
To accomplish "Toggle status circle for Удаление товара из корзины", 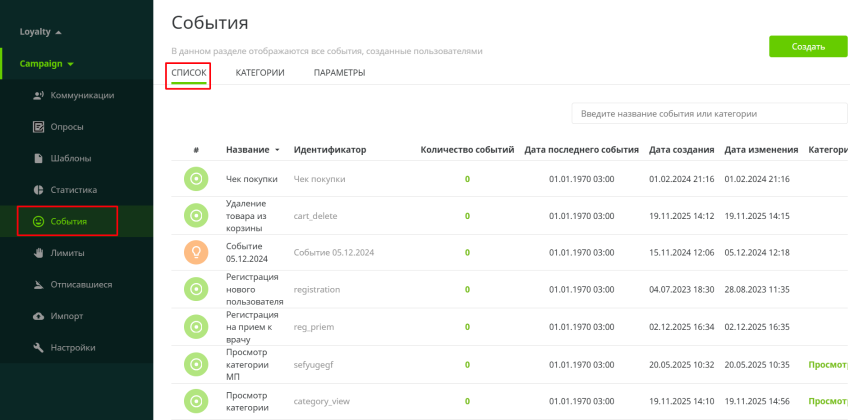I will click(196, 215).
